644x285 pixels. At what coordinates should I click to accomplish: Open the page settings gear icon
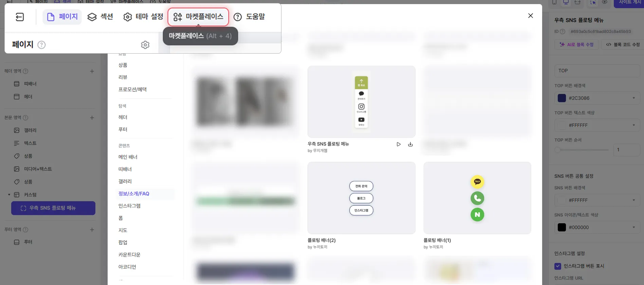click(x=145, y=45)
